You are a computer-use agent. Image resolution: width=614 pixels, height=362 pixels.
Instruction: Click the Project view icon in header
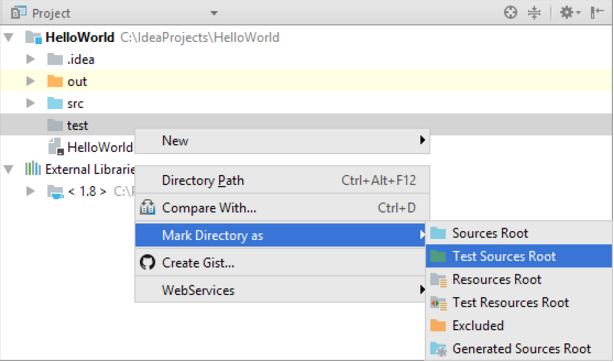(18, 13)
